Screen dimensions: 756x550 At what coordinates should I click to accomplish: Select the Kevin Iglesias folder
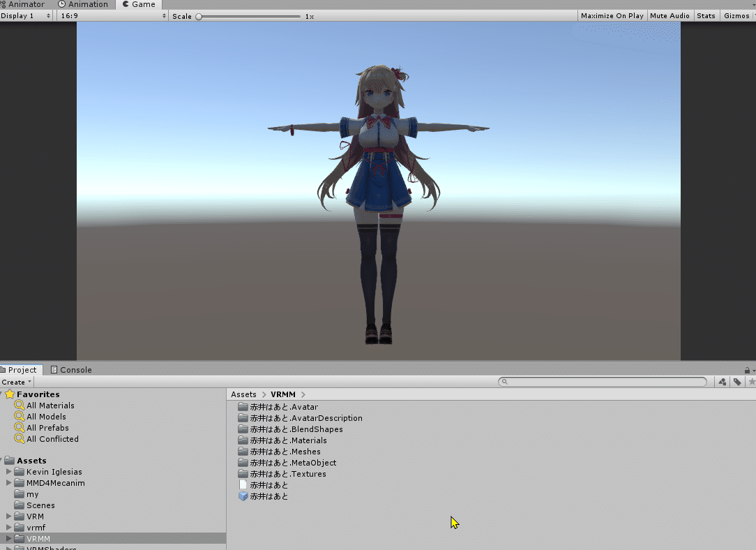click(x=54, y=472)
